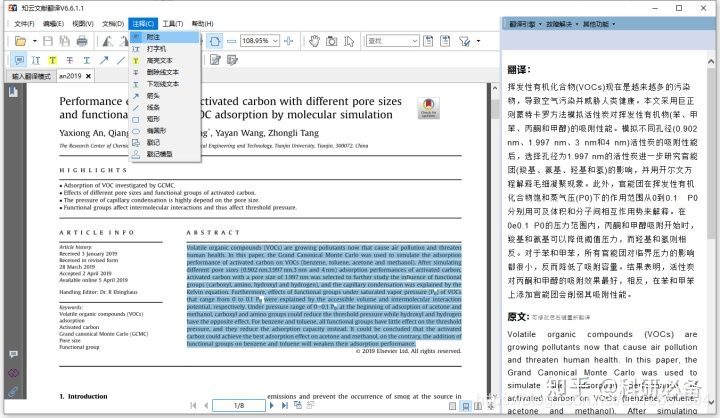This screenshot has width=720, height=418.
Task: Click the find next page icon
Action: pyautogui.click(x=445, y=41)
